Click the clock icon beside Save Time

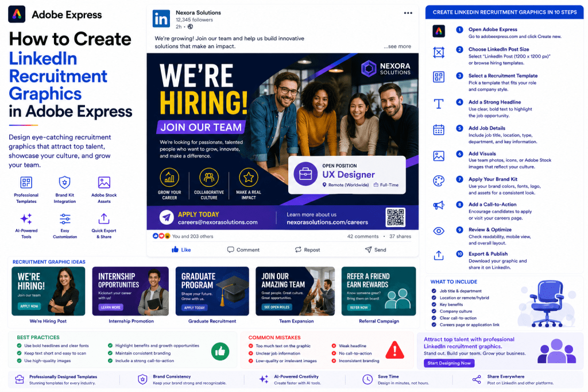point(367,379)
